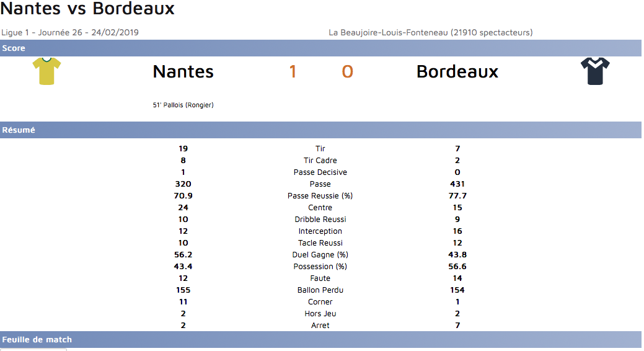Select the 51' Pallois (Rongier) goal entry
Screen dimensions: 644x351
coord(183,105)
